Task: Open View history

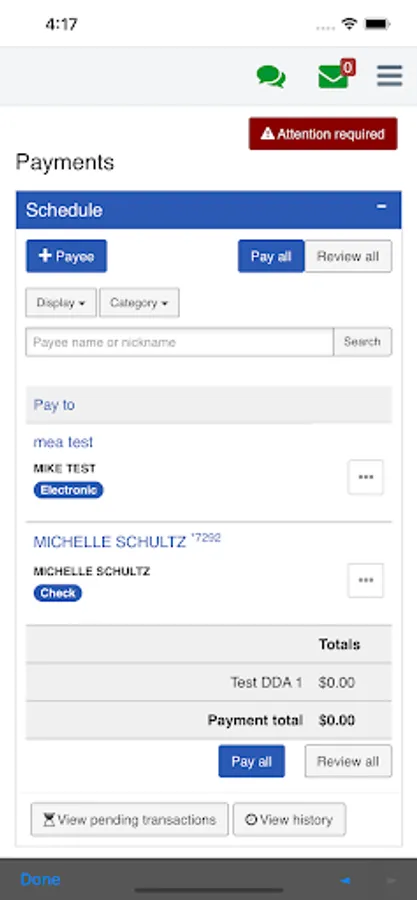Action: [x=290, y=819]
